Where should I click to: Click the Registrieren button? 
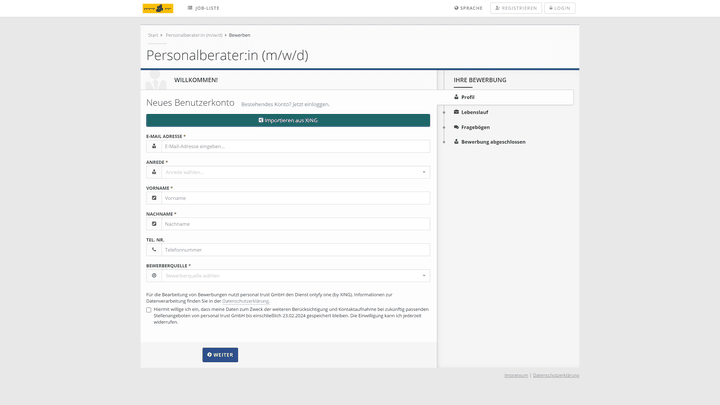[x=516, y=8]
